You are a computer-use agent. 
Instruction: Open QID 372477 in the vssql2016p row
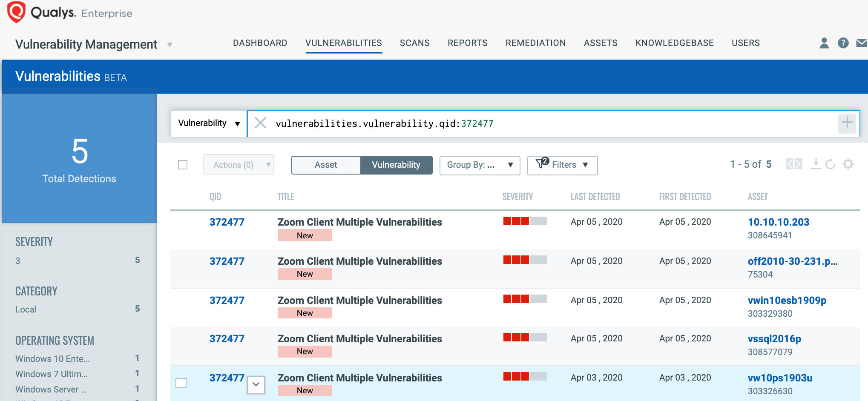tap(227, 338)
